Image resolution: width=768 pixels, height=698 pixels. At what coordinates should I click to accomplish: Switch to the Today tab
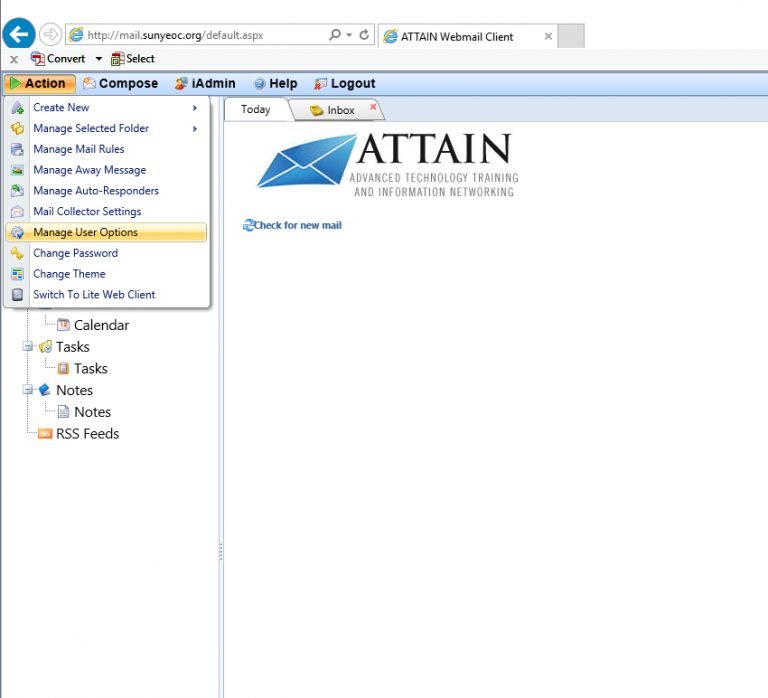pyautogui.click(x=256, y=109)
